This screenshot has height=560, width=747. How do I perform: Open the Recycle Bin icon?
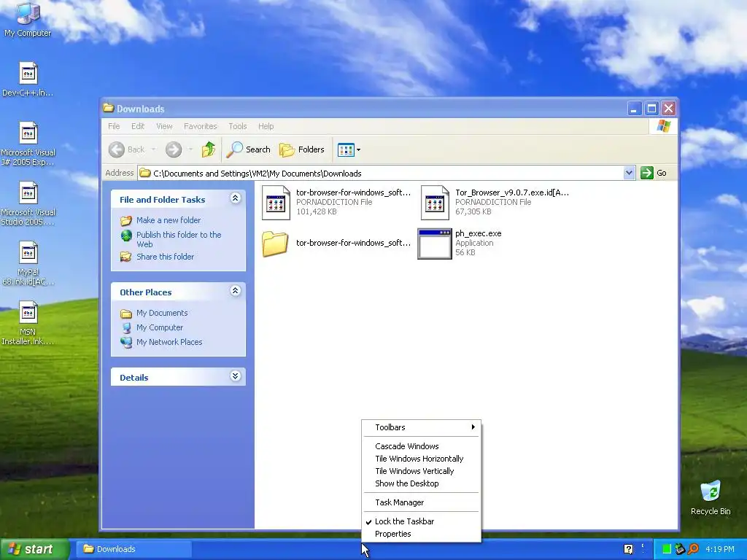711,491
